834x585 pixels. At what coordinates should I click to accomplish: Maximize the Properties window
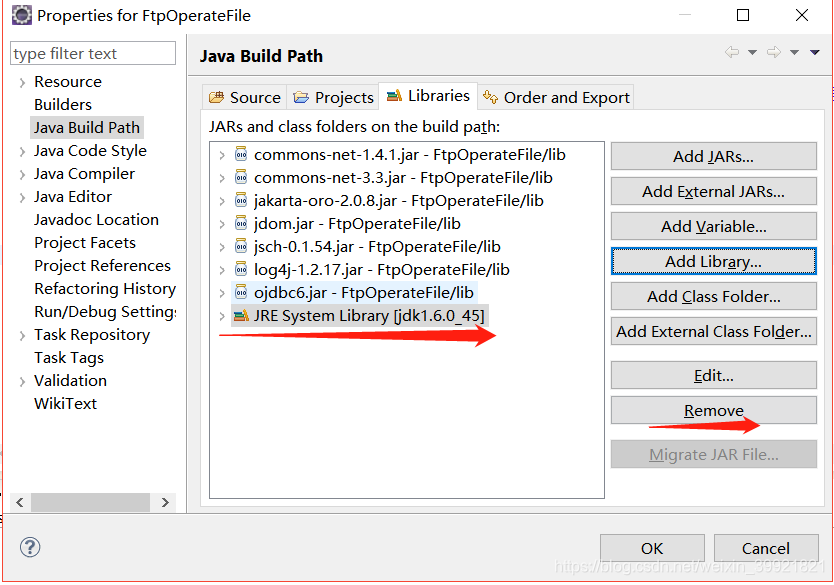pyautogui.click(x=743, y=15)
